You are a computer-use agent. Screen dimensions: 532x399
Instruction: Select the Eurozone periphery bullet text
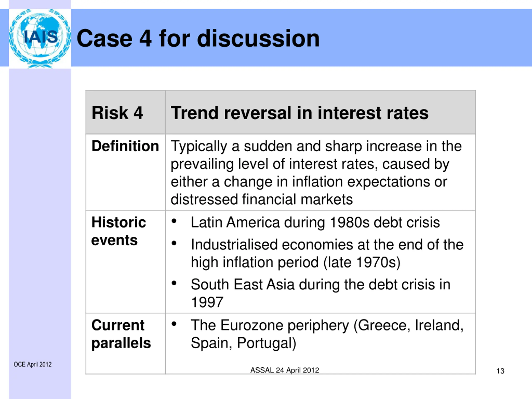point(327,334)
